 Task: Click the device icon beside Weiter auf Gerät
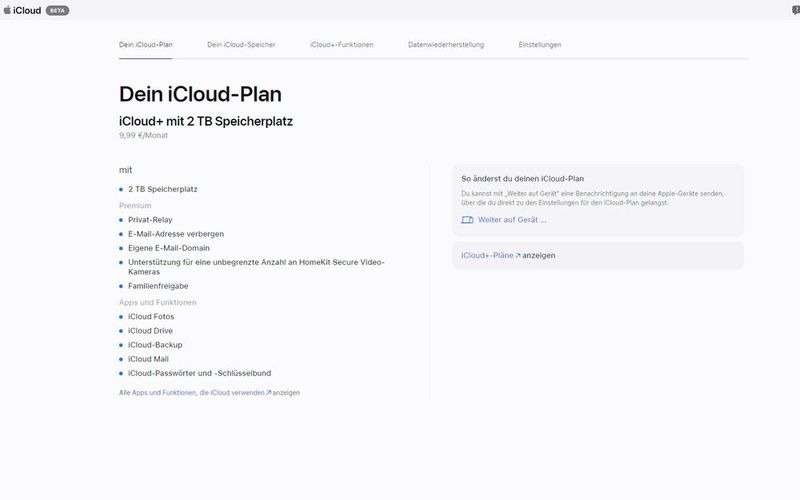point(467,220)
